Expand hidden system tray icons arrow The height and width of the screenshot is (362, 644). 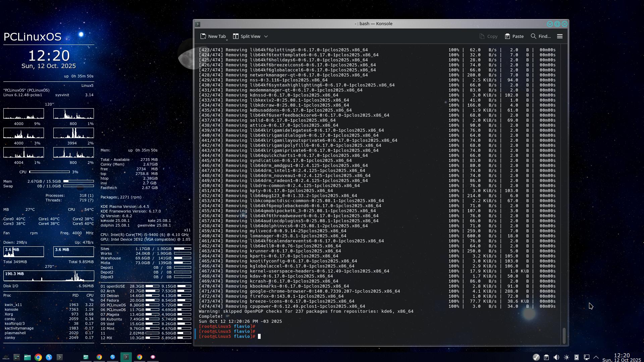(x=596, y=357)
